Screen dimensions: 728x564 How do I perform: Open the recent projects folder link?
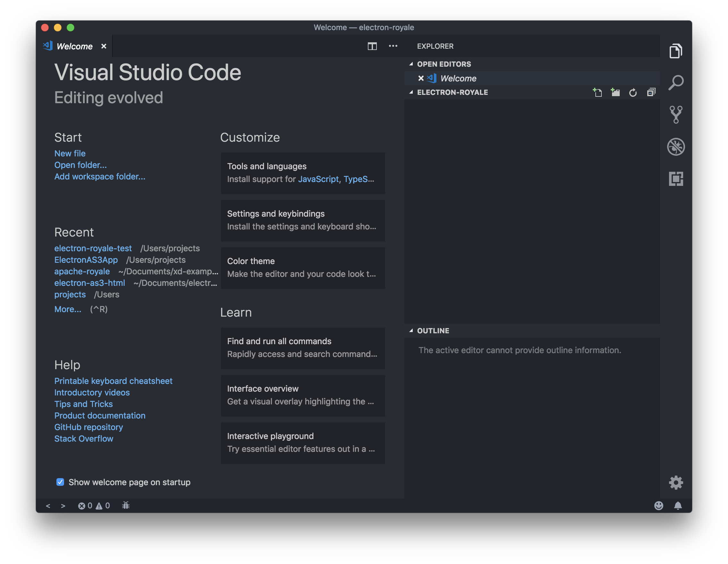click(x=70, y=295)
